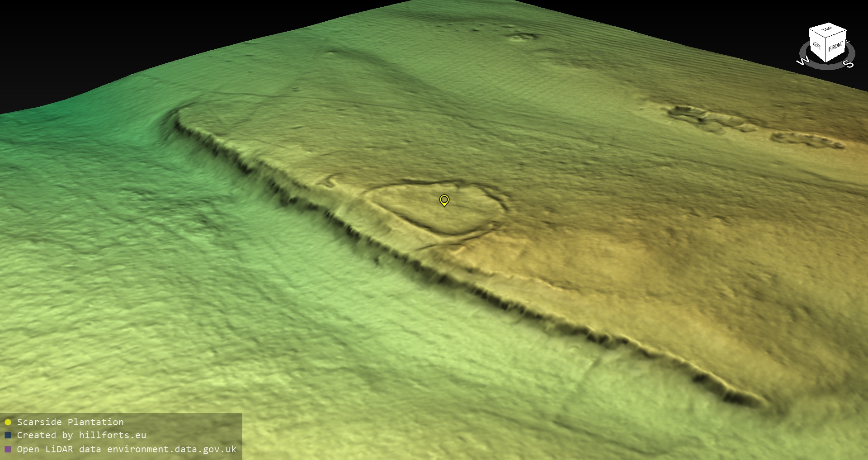Select the yellow location pin on terrain
This screenshot has width=868, height=460.
[444, 200]
